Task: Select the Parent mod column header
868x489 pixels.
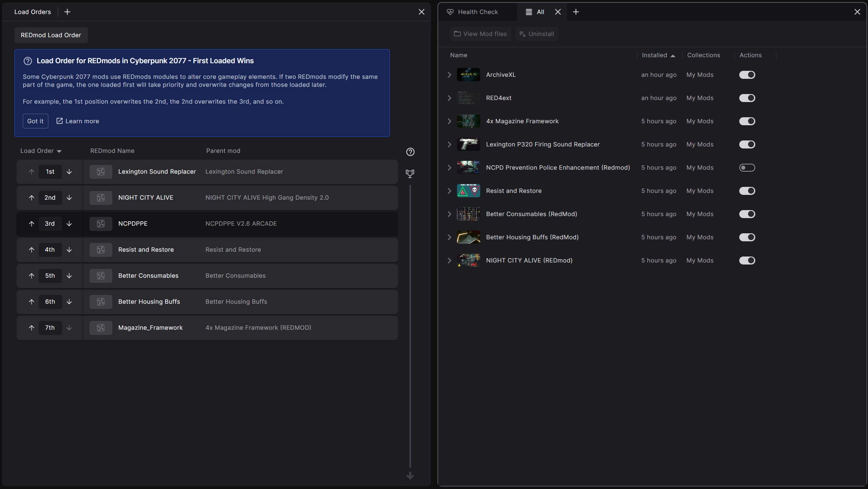Action: click(223, 151)
